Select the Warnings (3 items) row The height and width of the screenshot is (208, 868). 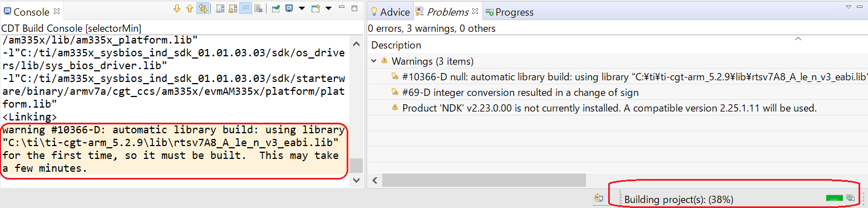click(x=618, y=61)
